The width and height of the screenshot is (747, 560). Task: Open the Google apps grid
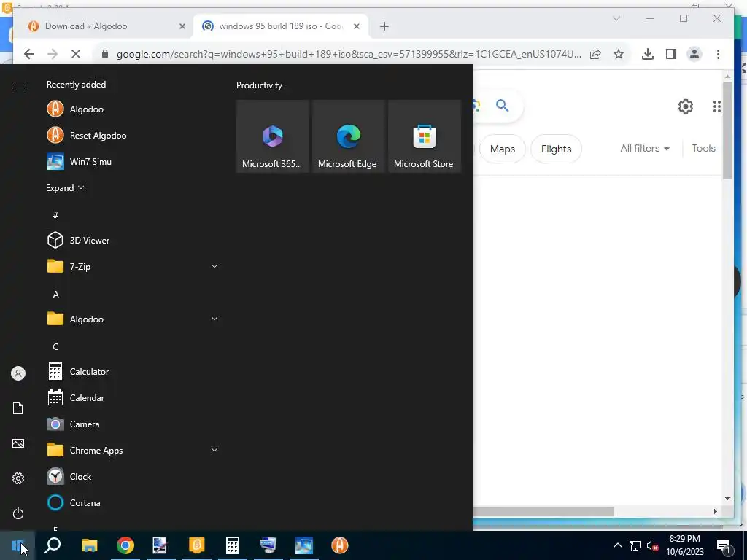pos(716,106)
